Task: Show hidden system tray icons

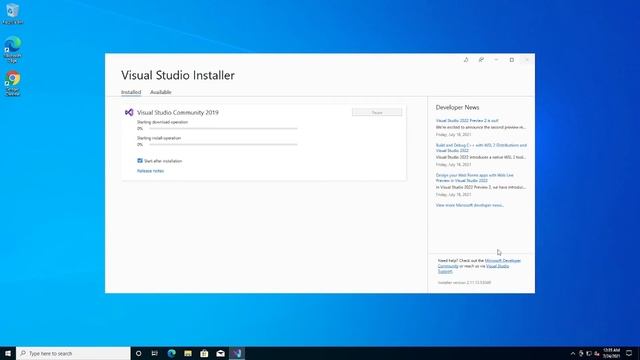Action: [x=573, y=353]
